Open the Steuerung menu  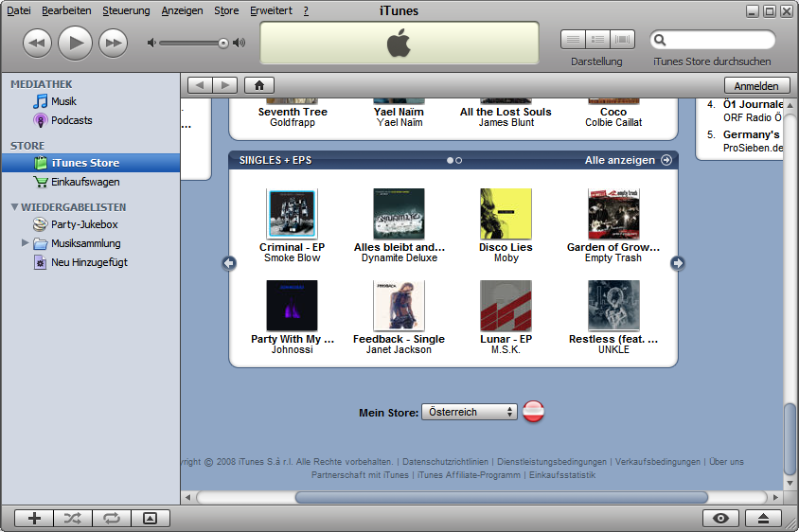pos(126,10)
